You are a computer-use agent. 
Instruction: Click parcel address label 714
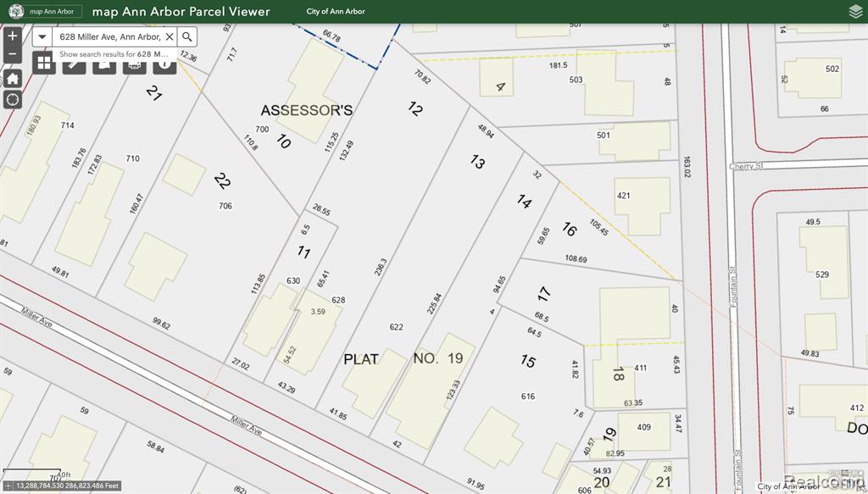coord(68,125)
